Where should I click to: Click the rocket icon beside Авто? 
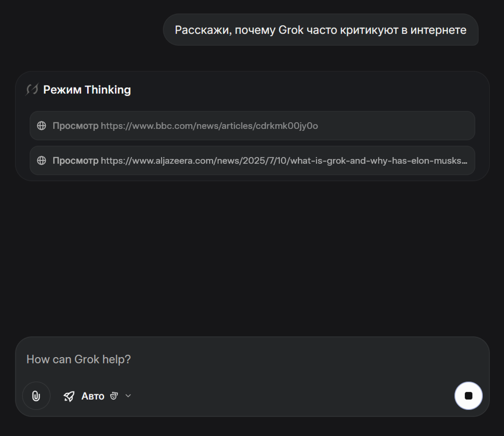click(x=69, y=396)
